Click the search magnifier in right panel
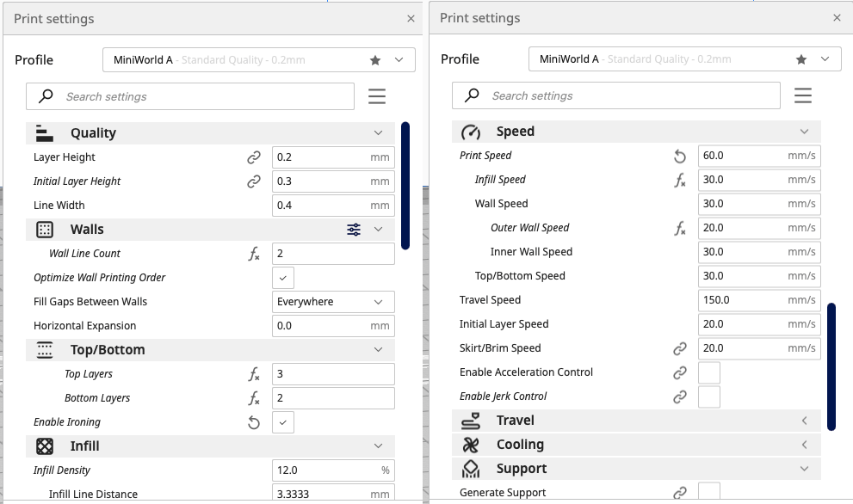This screenshot has width=853, height=504. pyautogui.click(x=473, y=95)
